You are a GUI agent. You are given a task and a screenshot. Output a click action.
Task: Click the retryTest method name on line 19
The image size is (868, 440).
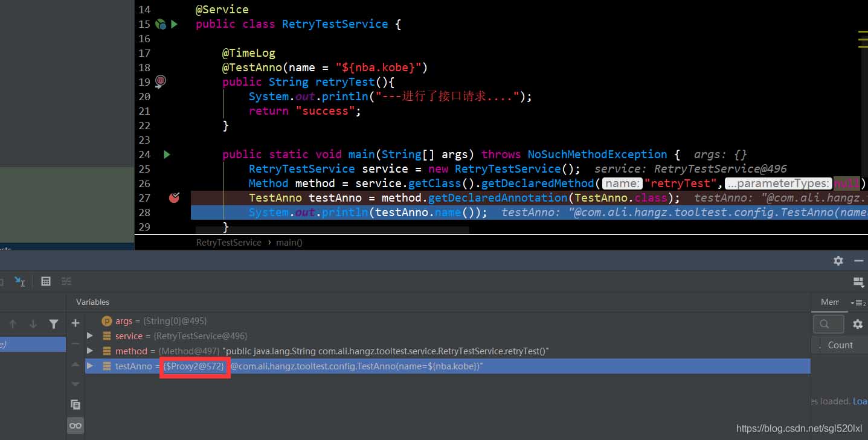[345, 82]
